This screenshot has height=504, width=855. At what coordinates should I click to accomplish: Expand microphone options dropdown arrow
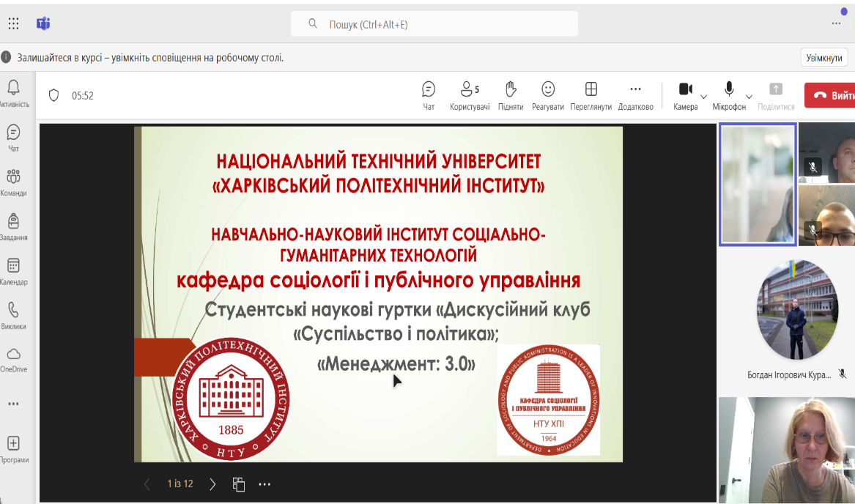pyautogui.click(x=749, y=97)
